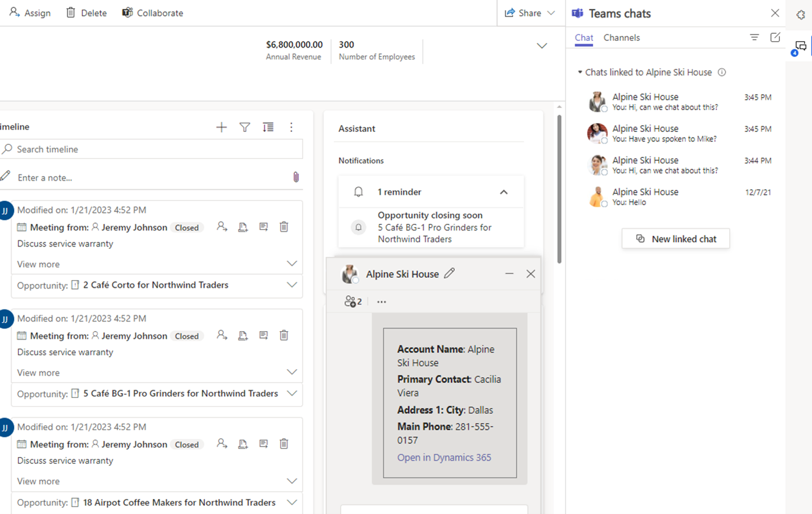Click in the Search timeline field

click(x=114, y=149)
